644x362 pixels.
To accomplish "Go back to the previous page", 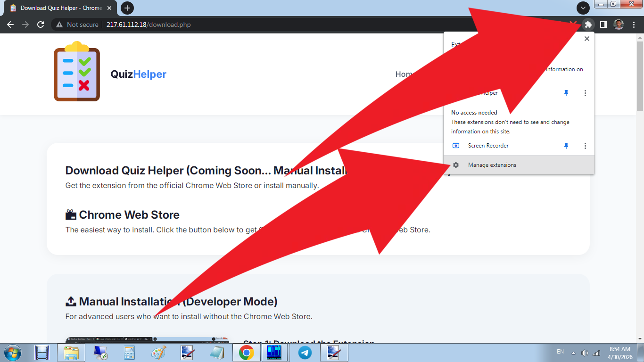I will coord(10,25).
